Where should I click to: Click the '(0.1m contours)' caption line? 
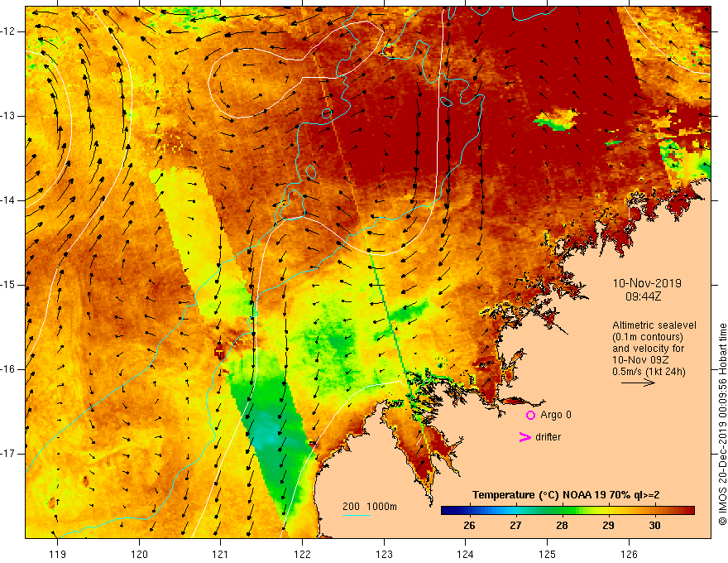tap(648, 337)
